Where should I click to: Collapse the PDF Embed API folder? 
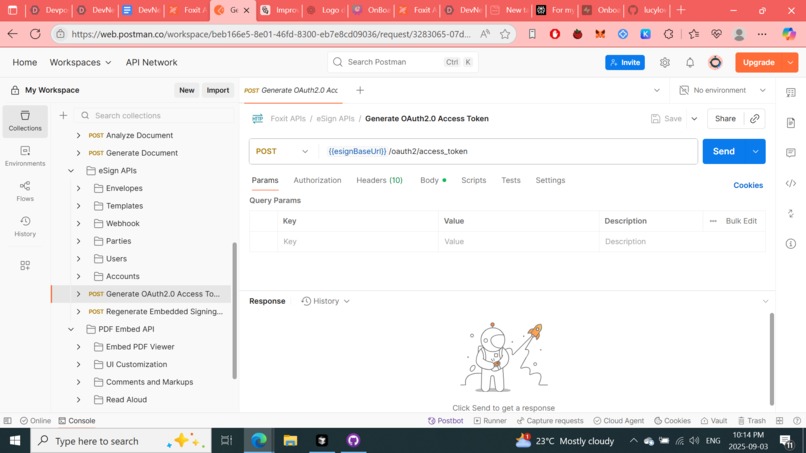click(x=71, y=329)
